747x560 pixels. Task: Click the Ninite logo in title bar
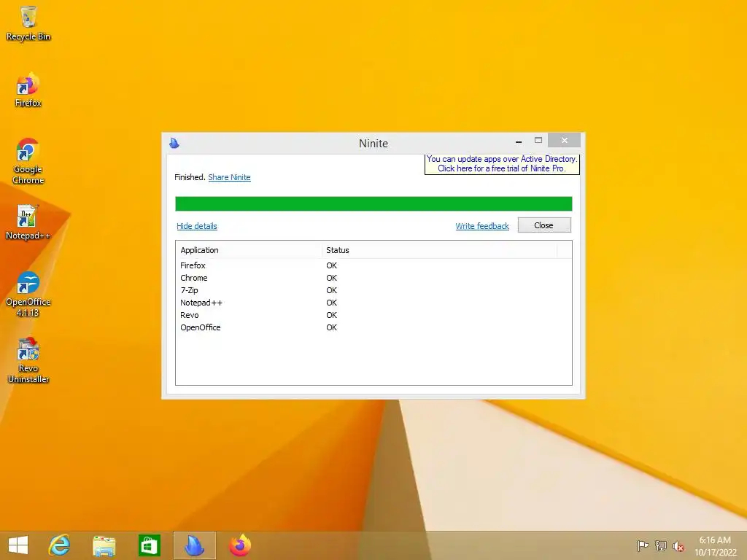point(174,143)
